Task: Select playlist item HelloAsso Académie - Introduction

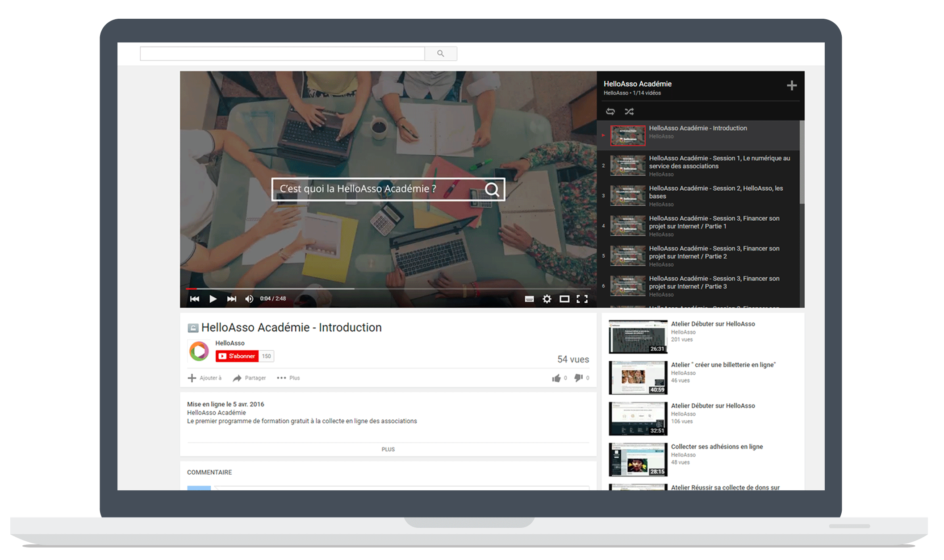Action: coord(698,135)
